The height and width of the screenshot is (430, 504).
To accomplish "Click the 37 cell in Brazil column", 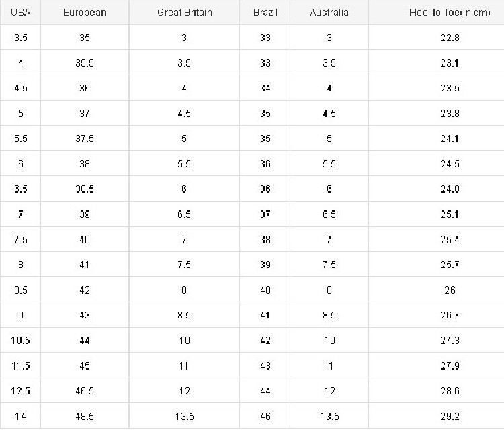I will pos(265,214).
